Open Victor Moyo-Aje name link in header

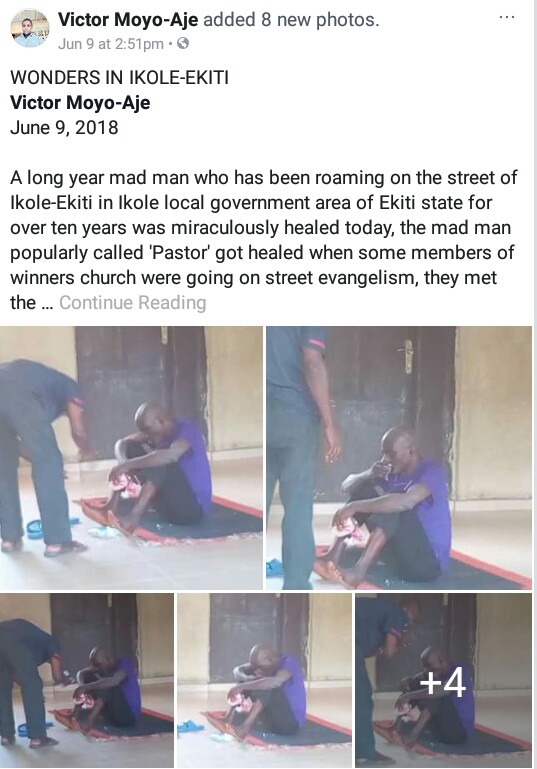pos(128,20)
